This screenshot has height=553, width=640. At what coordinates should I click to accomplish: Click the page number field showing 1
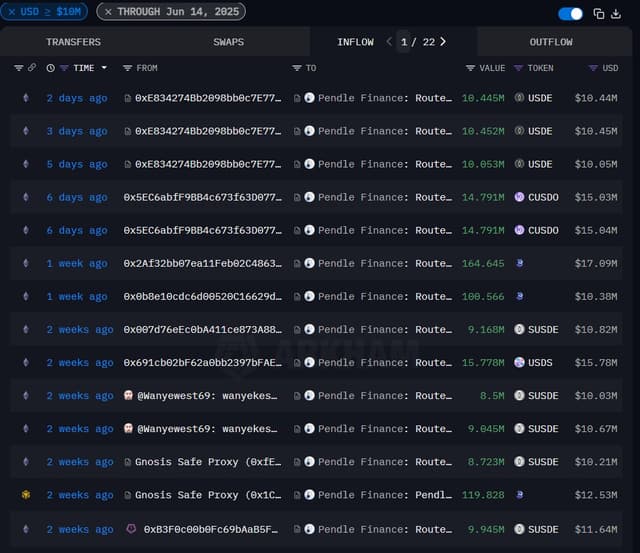pyautogui.click(x=404, y=42)
